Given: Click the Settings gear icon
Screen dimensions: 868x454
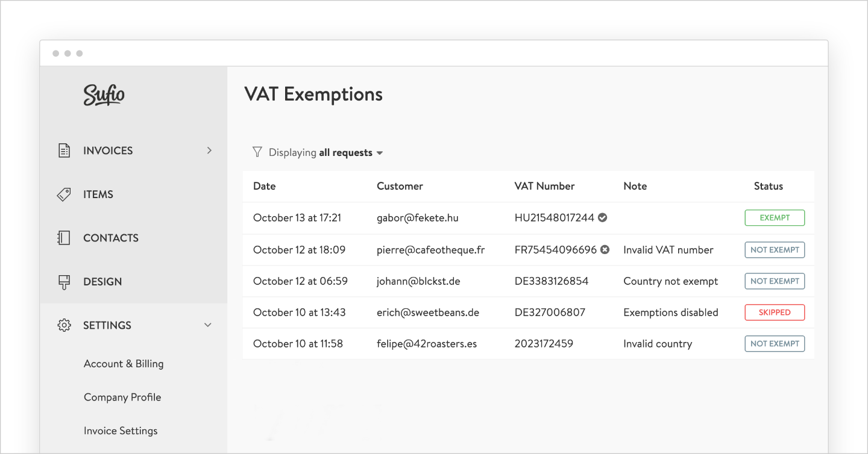Looking at the screenshot, I should click(64, 325).
